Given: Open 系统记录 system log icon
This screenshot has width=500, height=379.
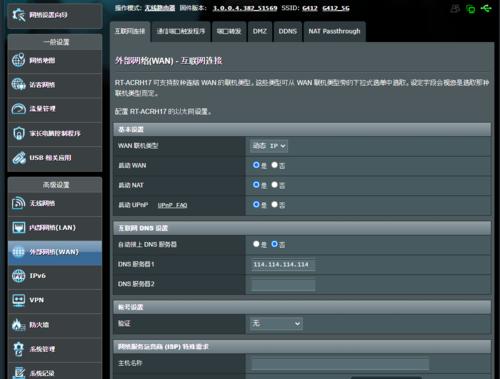Looking at the screenshot, I should (x=18, y=372).
